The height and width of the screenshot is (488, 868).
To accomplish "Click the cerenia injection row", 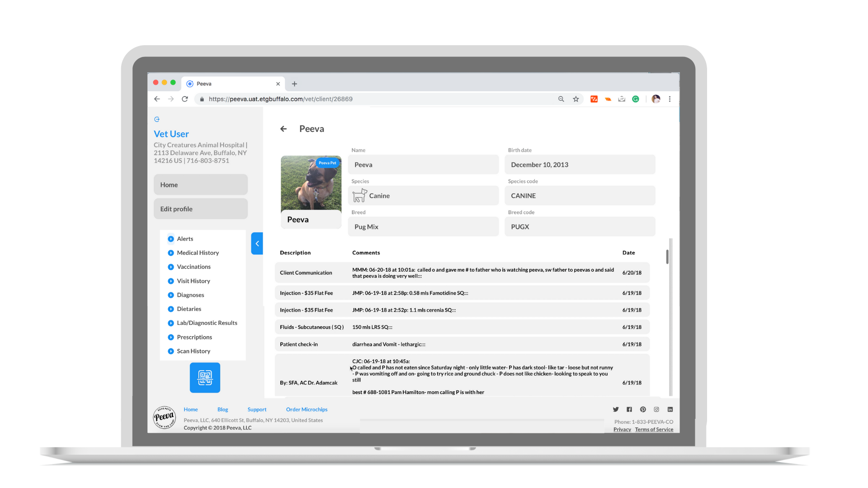I will pos(462,310).
